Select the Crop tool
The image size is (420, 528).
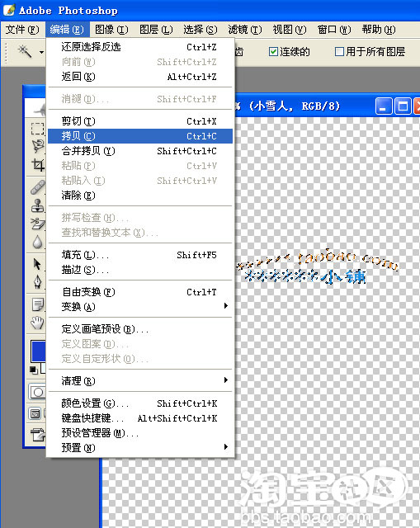38,165
